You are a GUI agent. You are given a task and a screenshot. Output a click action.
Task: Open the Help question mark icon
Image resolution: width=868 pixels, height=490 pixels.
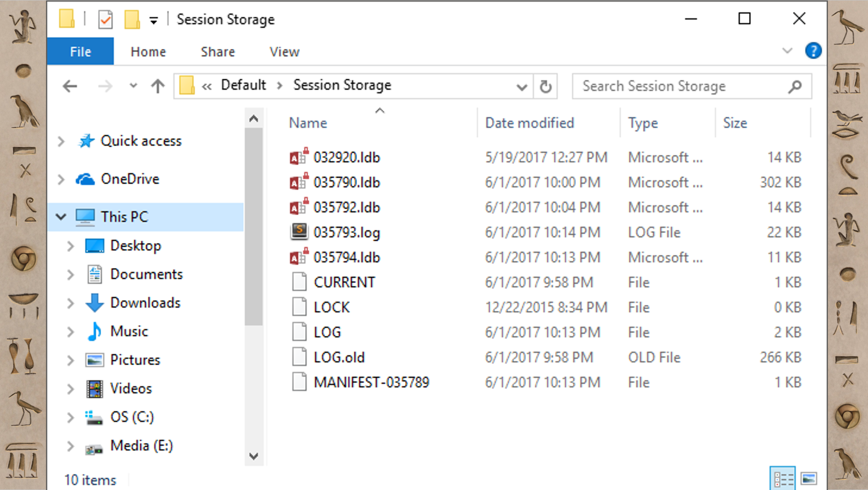click(x=813, y=51)
